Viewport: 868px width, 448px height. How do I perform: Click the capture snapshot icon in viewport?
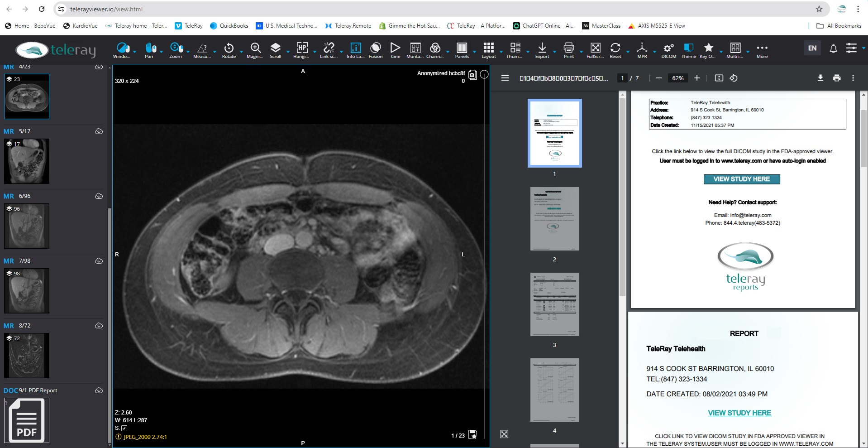click(x=472, y=75)
